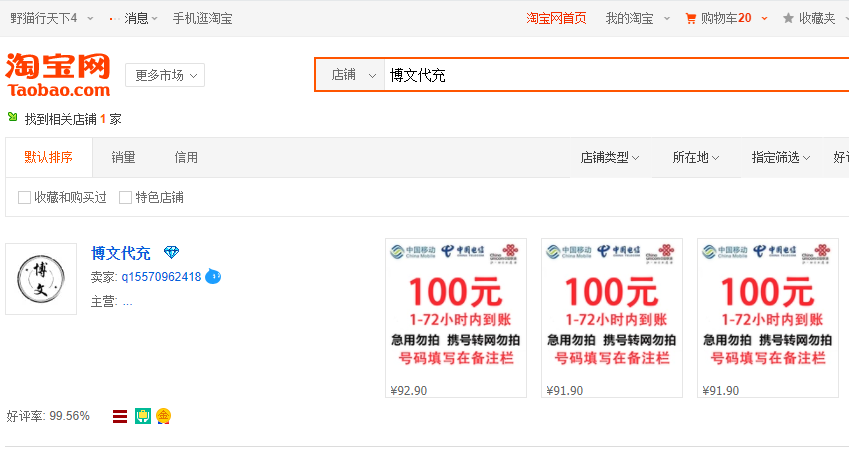Check the 收藏和购买过 checkbox
This screenshot has height=457, width=849.
click(24, 198)
